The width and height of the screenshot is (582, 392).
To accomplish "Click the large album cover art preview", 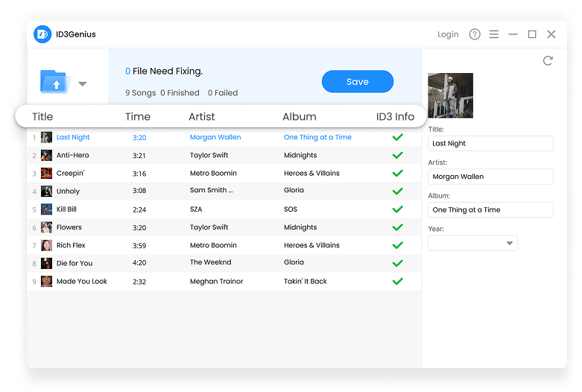I will (451, 95).
